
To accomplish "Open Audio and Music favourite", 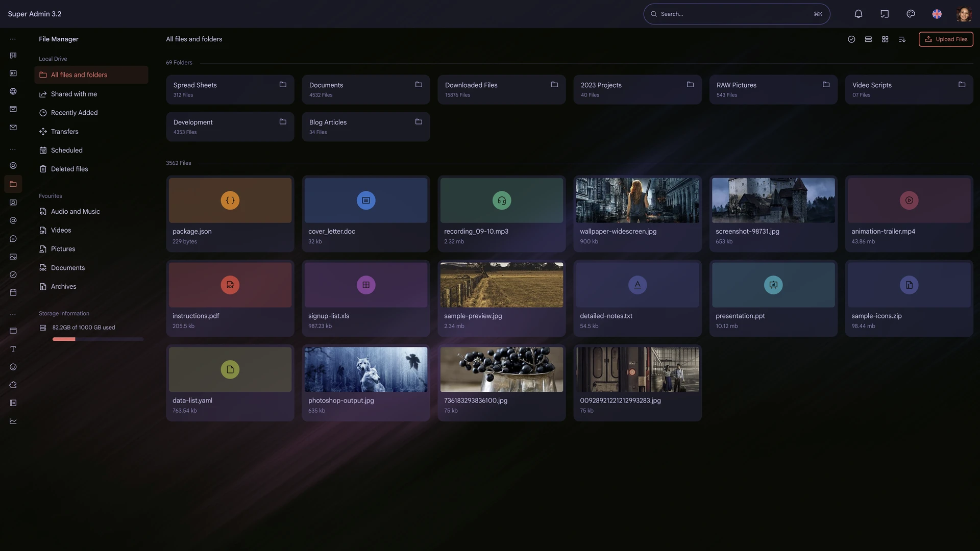I will (91, 211).
